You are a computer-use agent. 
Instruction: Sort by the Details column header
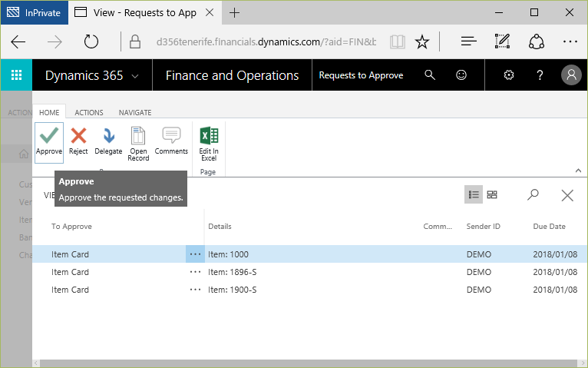point(220,226)
